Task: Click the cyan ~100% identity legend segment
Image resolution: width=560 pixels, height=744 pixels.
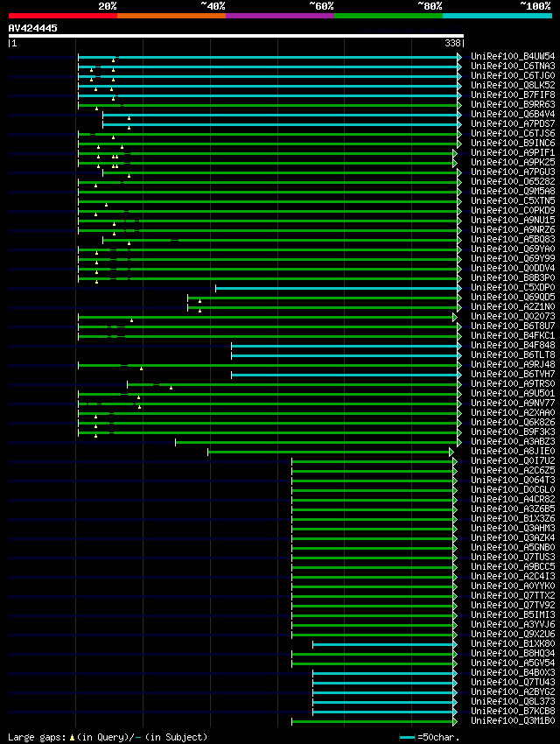Action: coord(497,16)
